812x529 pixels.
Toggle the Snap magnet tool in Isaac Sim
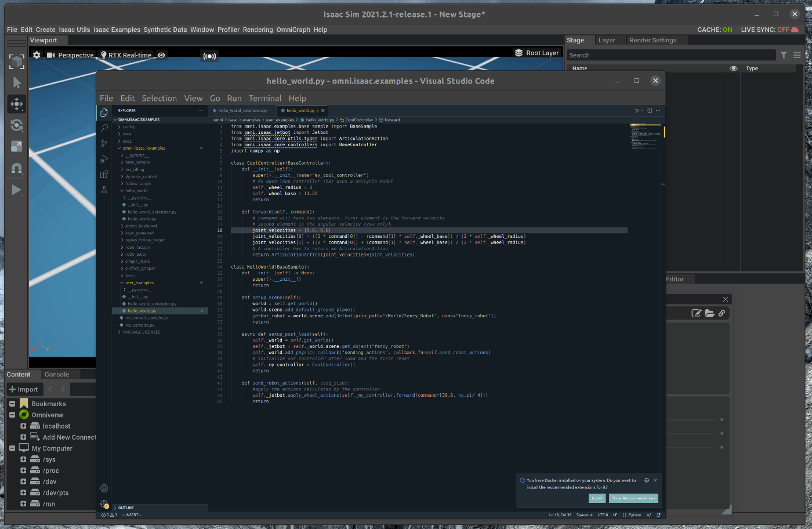[x=17, y=168]
